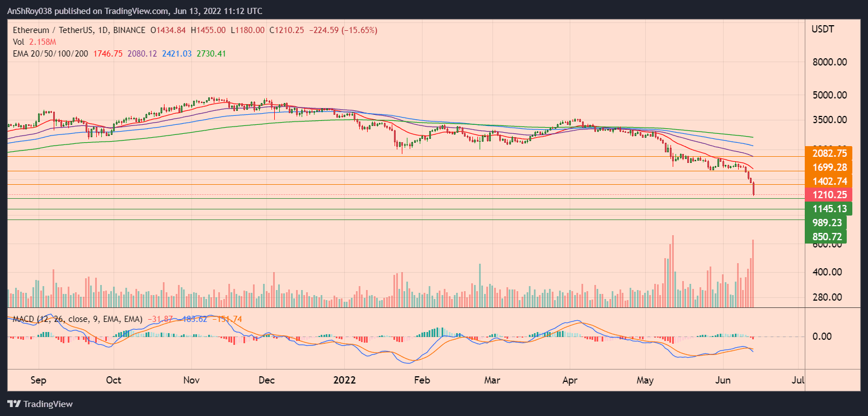
Task: Click the red current price label 1210.25
Action: pyautogui.click(x=829, y=195)
